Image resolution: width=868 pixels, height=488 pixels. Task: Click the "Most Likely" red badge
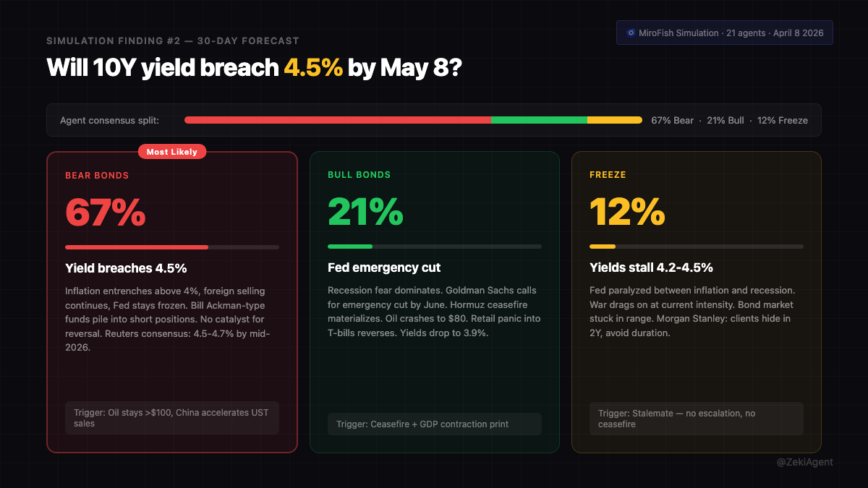point(172,152)
